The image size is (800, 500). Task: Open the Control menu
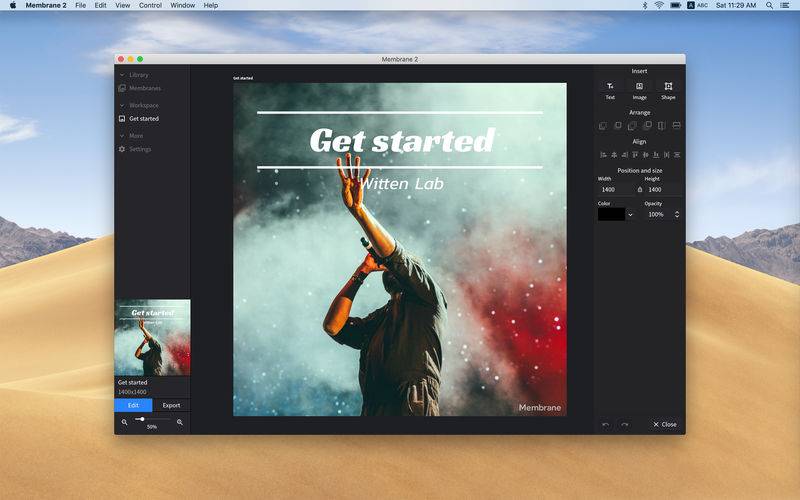(x=151, y=5)
